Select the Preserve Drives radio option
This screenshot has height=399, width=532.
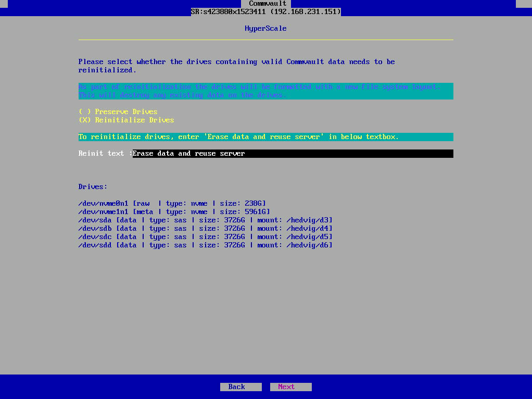118,111
